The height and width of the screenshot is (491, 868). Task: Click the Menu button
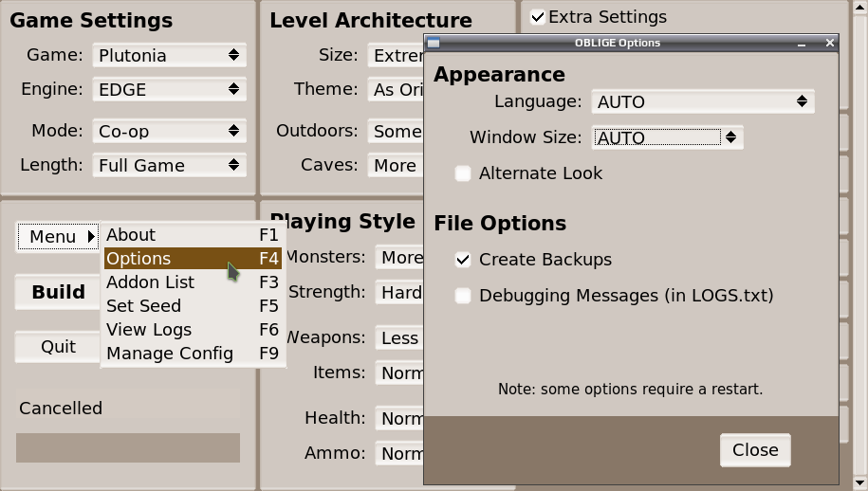[x=58, y=237]
